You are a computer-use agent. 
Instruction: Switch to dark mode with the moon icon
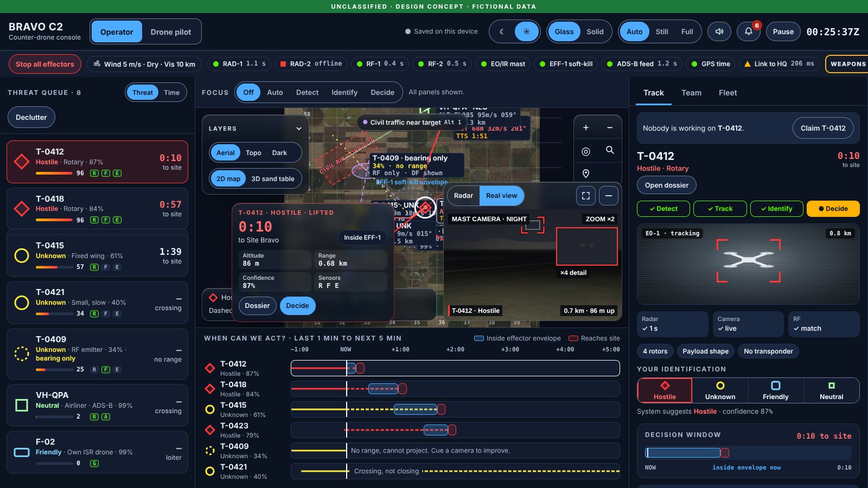click(502, 31)
